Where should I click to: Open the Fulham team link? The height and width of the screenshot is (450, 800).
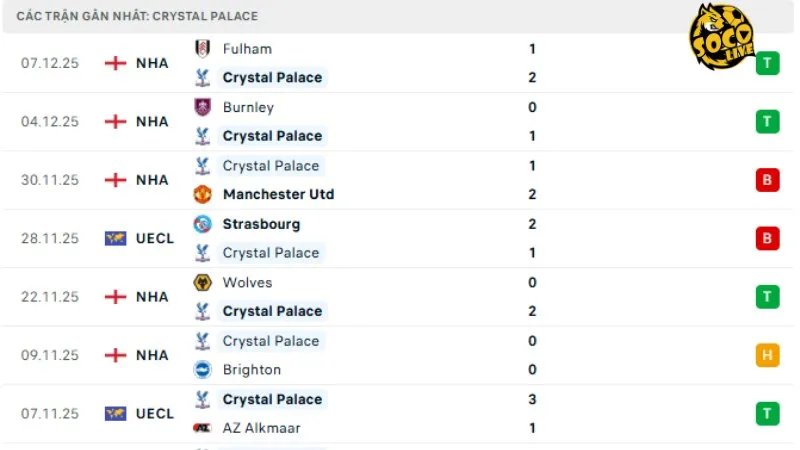247,48
